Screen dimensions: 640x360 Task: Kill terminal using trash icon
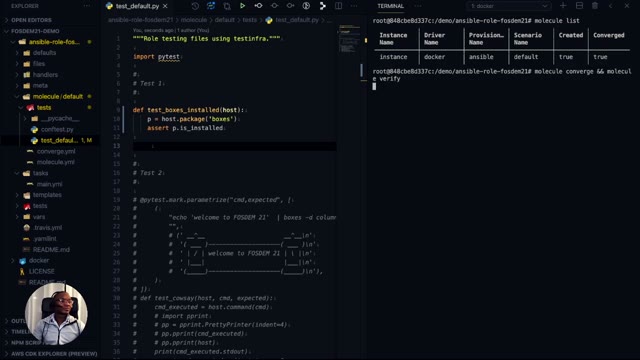coord(595,6)
